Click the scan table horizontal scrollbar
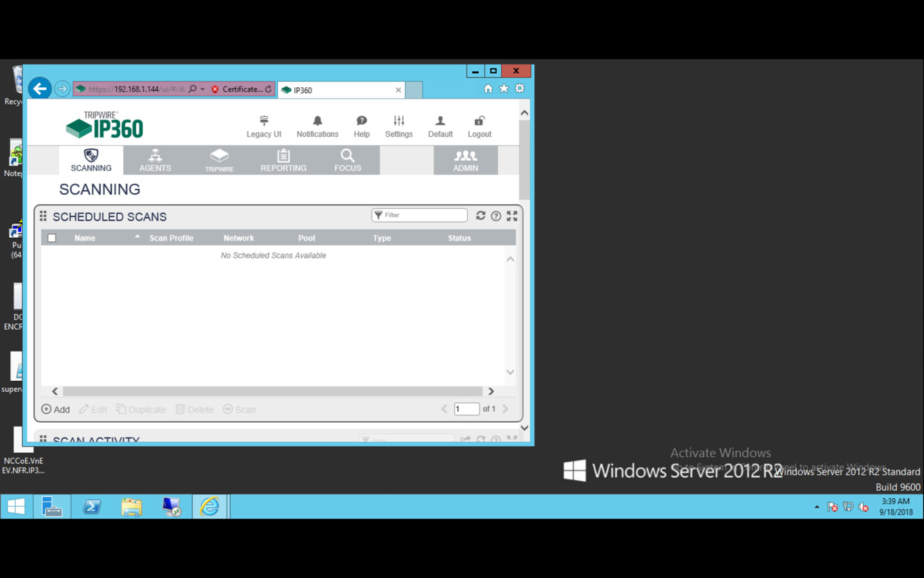Image resolution: width=924 pixels, height=578 pixels. pos(273,391)
